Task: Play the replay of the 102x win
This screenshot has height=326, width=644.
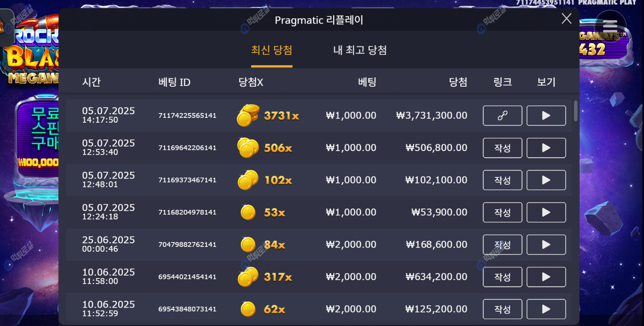Action: [x=546, y=180]
